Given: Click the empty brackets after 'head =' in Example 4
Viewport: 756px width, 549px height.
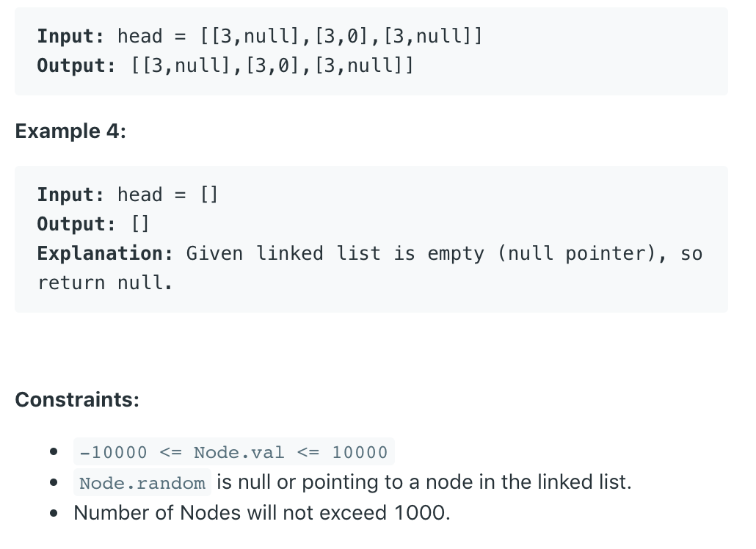Looking at the screenshot, I should point(208,195).
